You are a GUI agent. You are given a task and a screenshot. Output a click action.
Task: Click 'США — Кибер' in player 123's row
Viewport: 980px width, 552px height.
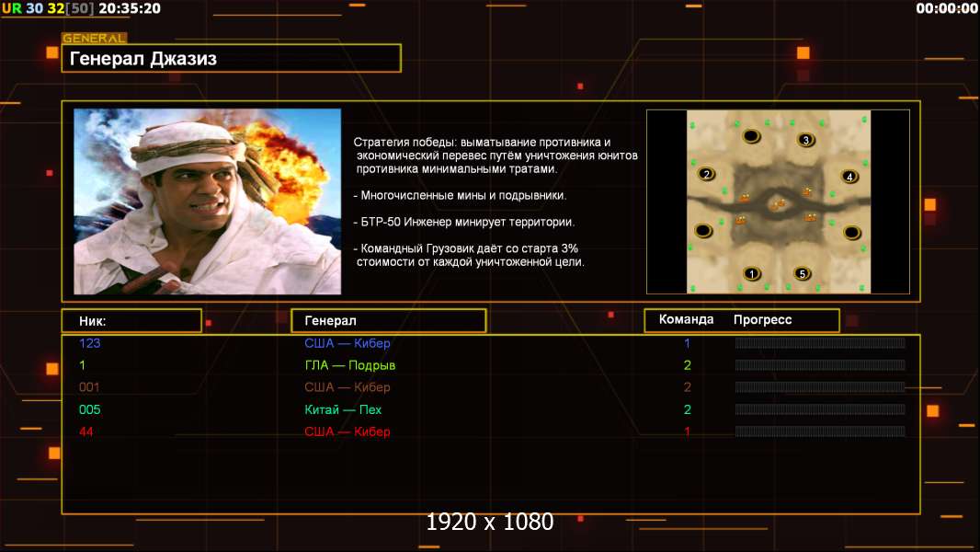point(347,343)
